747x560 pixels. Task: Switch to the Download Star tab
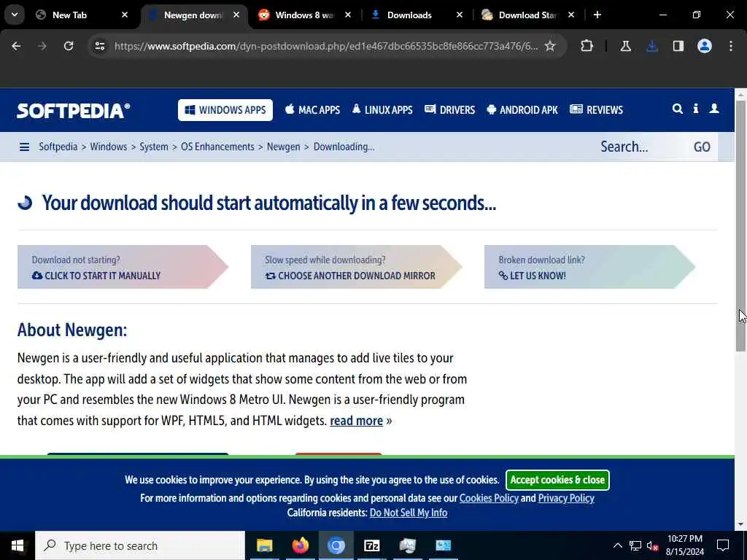click(528, 15)
